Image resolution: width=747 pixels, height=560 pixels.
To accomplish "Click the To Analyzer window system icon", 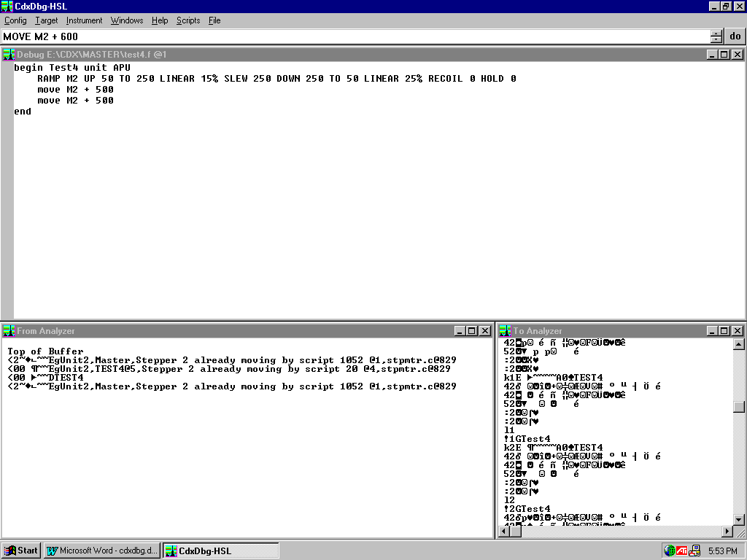I will tap(505, 330).
